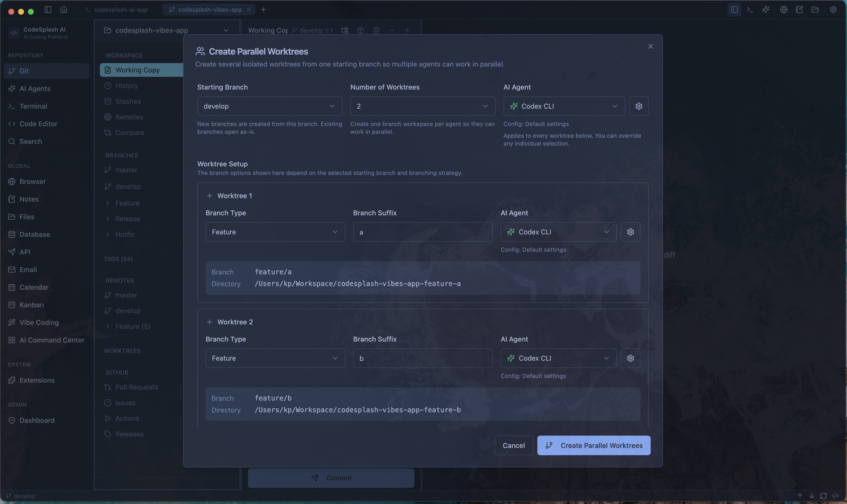This screenshot has width=847, height=504.
Task: Open AI Agents in the sidebar
Action: pyautogui.click(x=35, y=89)
